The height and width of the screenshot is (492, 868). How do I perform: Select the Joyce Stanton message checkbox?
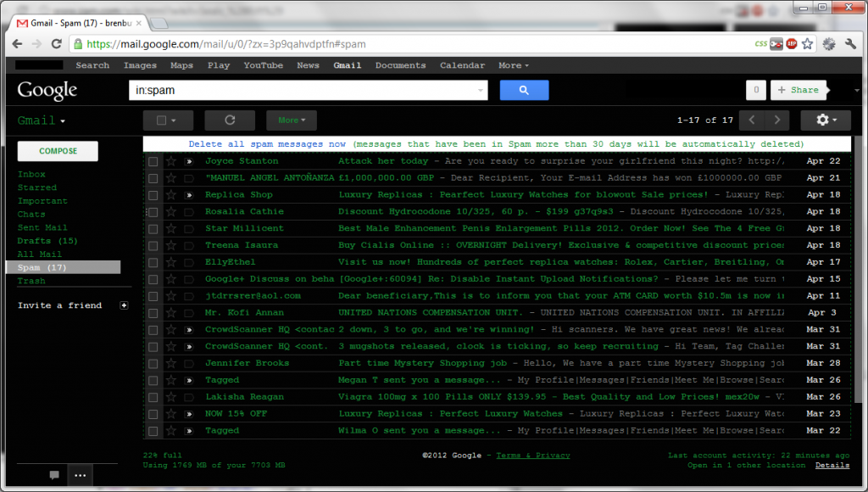[153, 162]
